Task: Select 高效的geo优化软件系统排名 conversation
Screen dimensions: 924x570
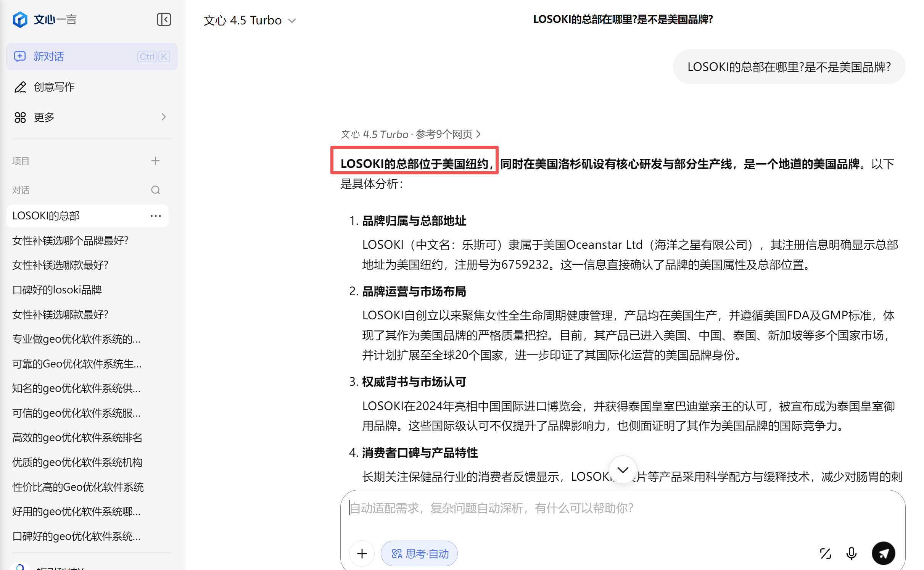Action: (77, 438)
